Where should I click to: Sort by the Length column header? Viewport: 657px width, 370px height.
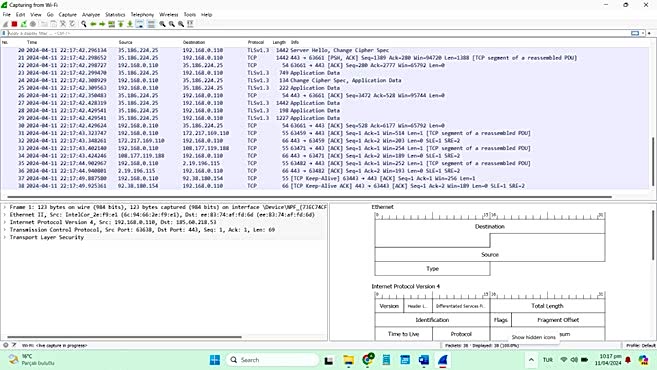[x=279, y=42]
